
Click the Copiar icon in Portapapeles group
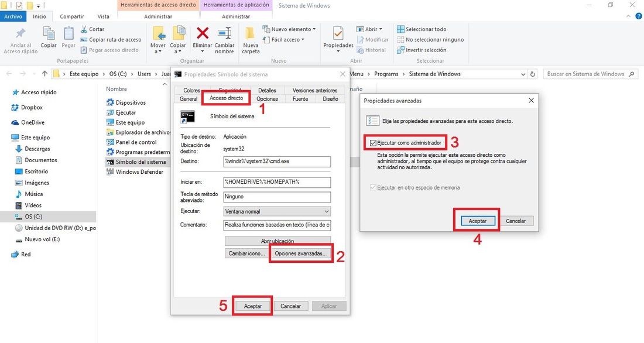pos(49,34)
